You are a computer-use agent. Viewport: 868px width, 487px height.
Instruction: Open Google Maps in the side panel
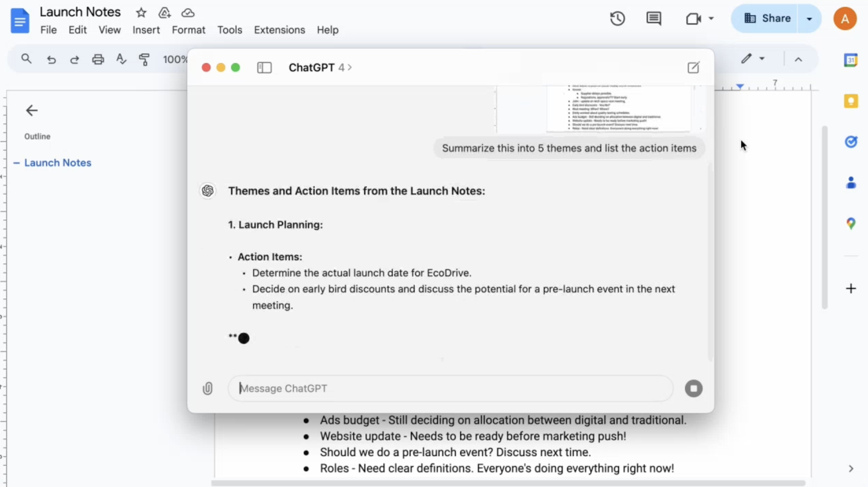click(851, 223)
